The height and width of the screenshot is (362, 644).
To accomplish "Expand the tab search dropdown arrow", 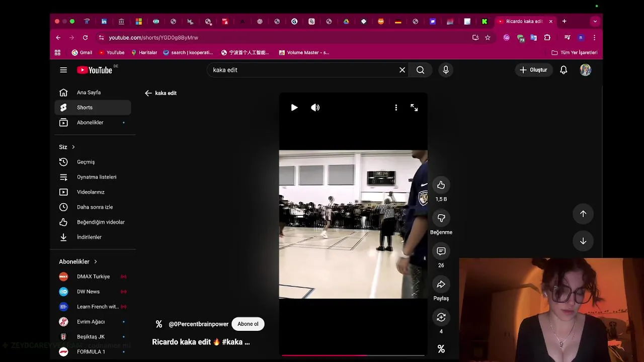I will click(x=595, y=22).
